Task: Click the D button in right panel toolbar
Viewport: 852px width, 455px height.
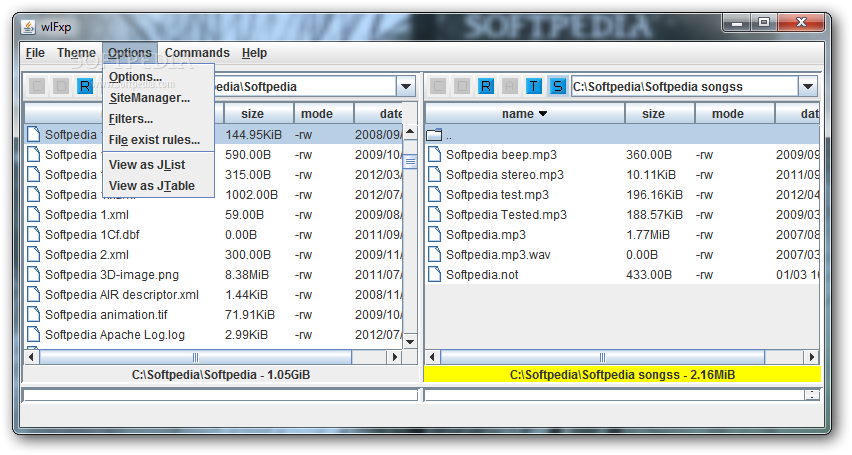Action: [x=462, y=86]
